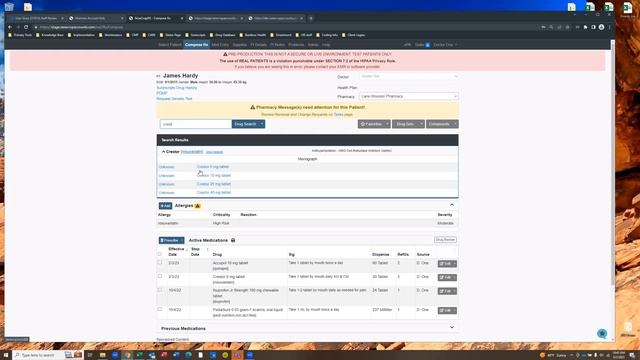Image resolution: width=640 pixels, height=360 pixels.
Task: Select the Crestor 40 mg tablet result
Action: [213, 193]
